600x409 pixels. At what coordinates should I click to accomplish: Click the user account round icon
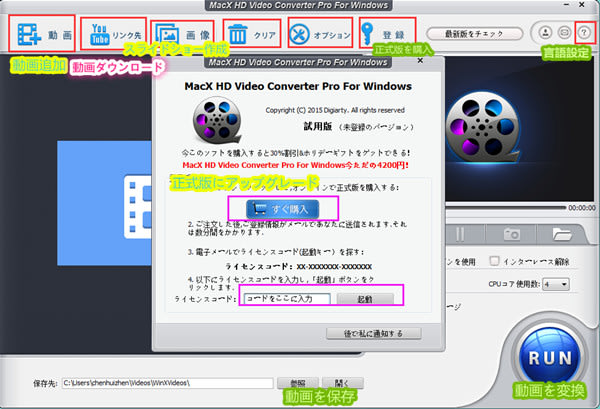pos(545,32)
